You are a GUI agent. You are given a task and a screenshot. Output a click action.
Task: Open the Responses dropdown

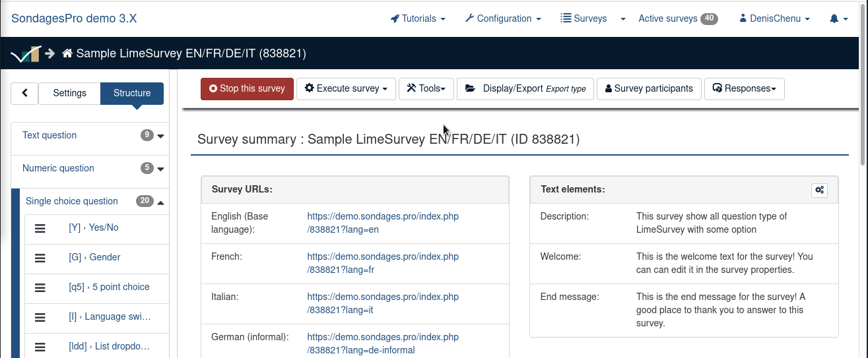(x=744, y=88)
